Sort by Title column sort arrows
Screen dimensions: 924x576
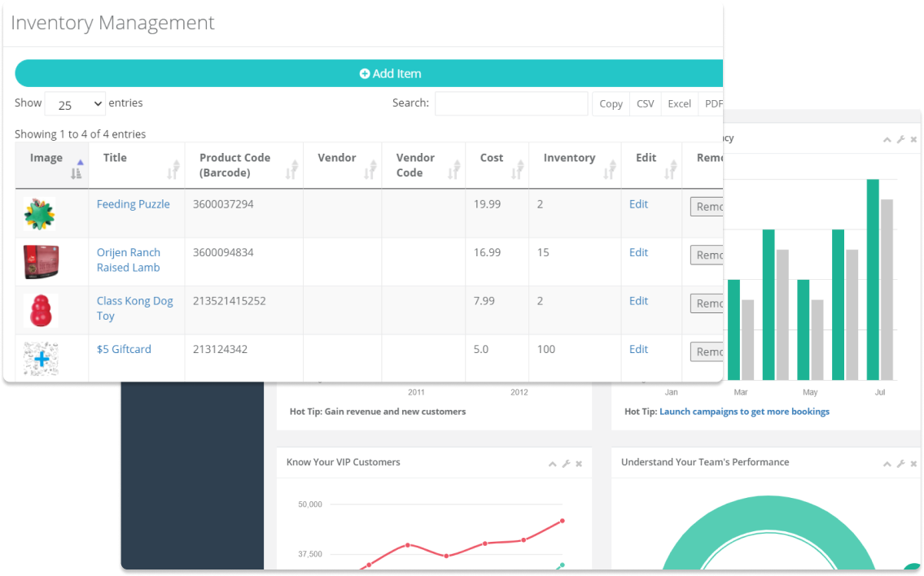point(173,169)
